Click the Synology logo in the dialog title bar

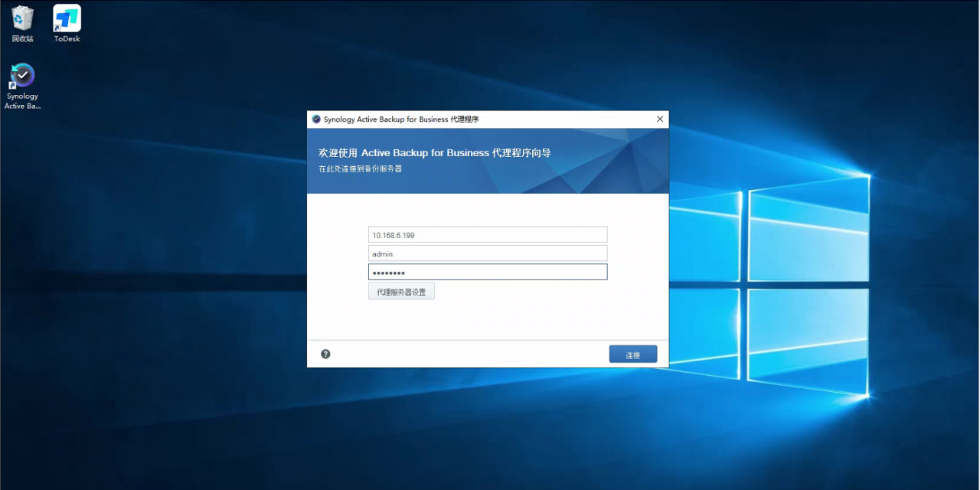(314, 119)
